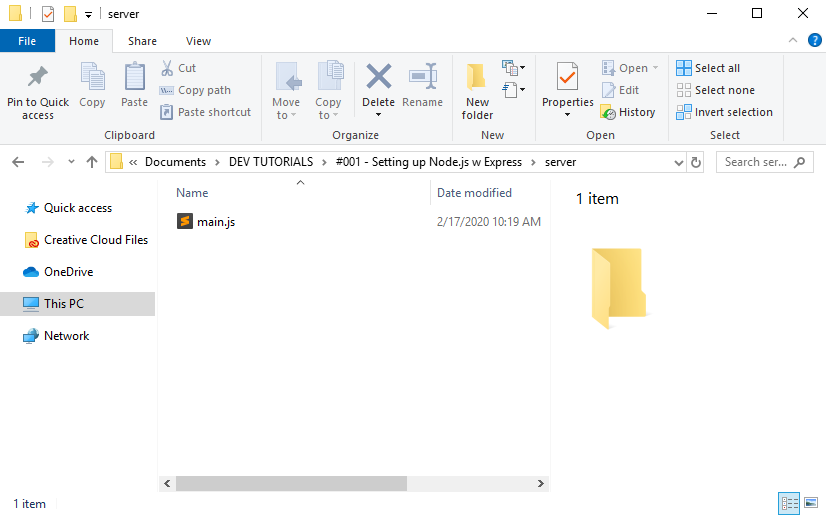Switch to large icons view
The height and width of the screenshot is (515, 826).
point(809,503)
